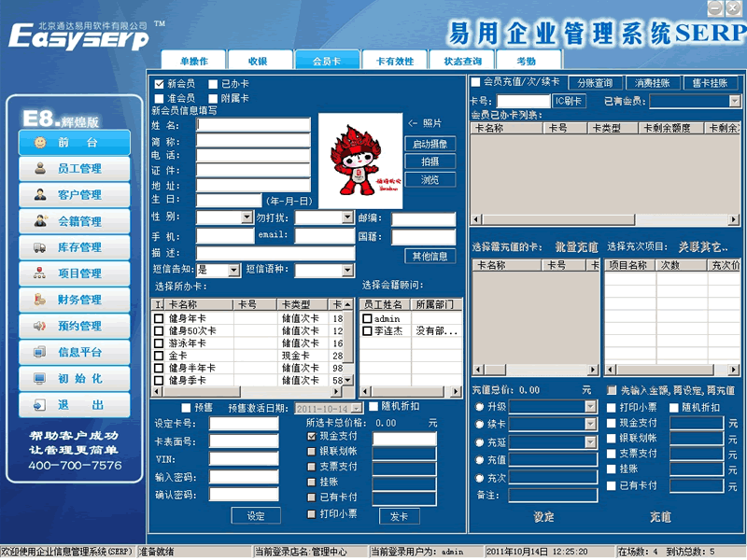Select the 续卡 radio button
747x560 pixels.
479,425
